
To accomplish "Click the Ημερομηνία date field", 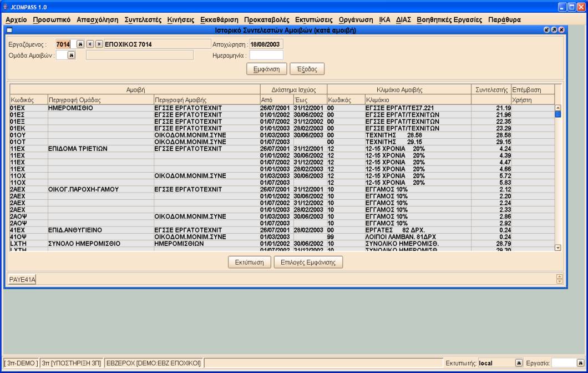I will [266, 55].
